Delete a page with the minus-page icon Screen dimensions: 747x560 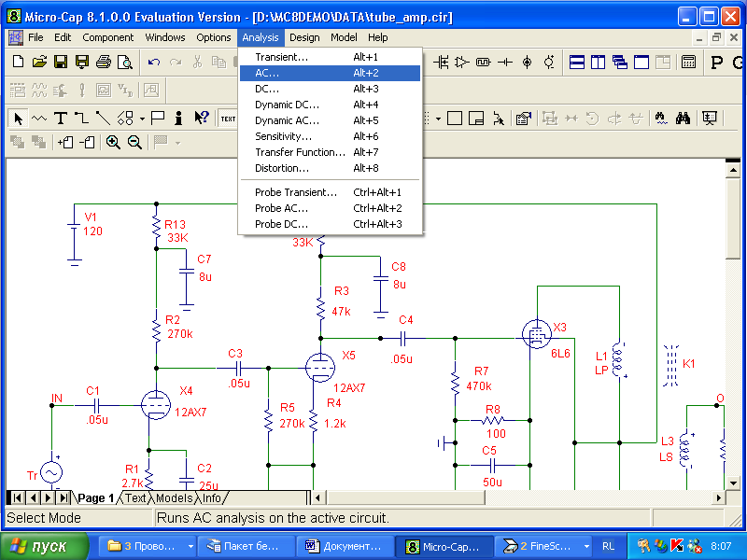pos(87,142)
